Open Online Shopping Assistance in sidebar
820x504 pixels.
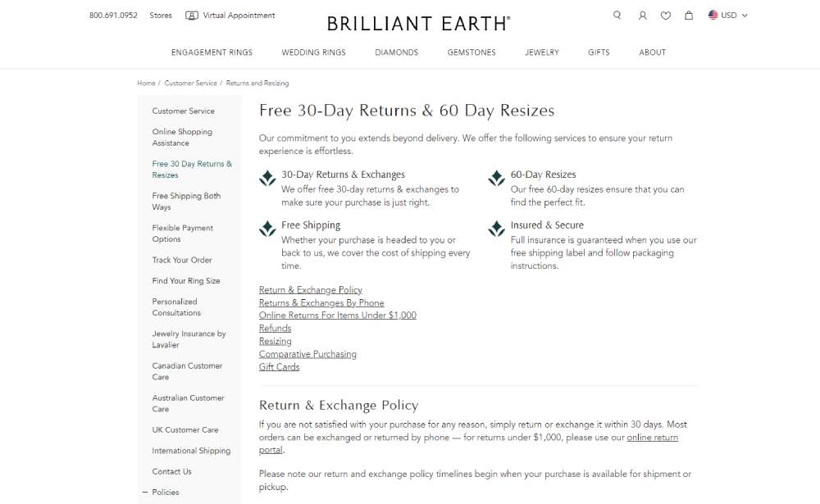[182, 137]
